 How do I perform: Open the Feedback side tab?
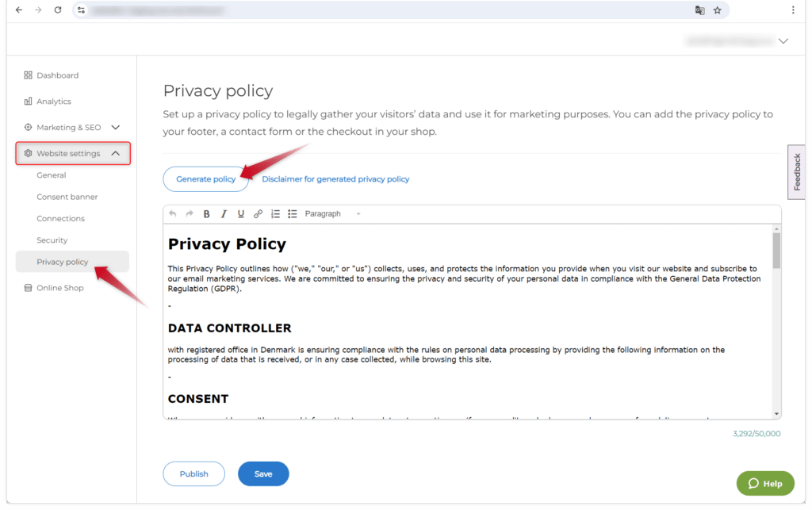[798, 172]
